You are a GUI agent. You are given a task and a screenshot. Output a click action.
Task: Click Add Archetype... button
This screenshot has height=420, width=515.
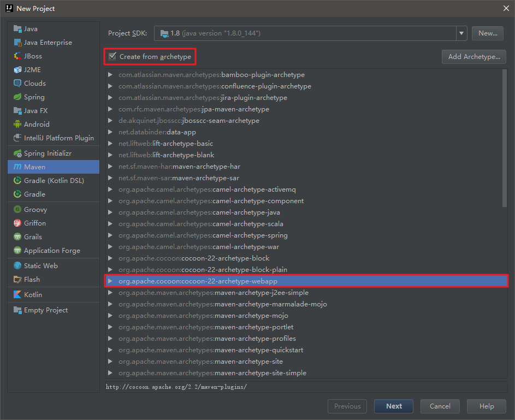point(473,56)
